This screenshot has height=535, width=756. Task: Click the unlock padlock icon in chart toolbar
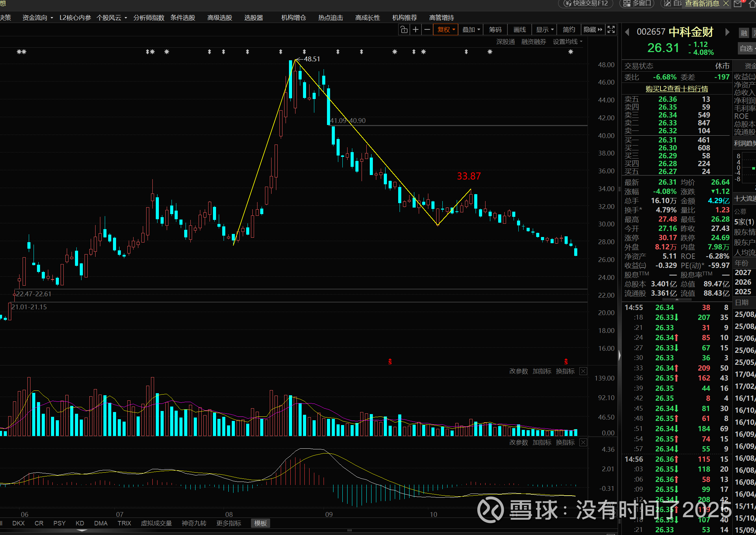tap(404, 30)
